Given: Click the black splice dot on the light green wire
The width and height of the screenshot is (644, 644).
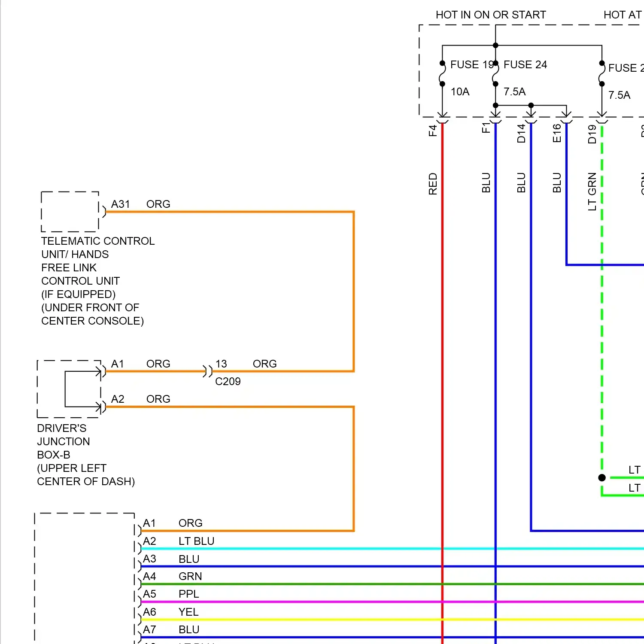Looking at the screenshot, I should 602,477.
